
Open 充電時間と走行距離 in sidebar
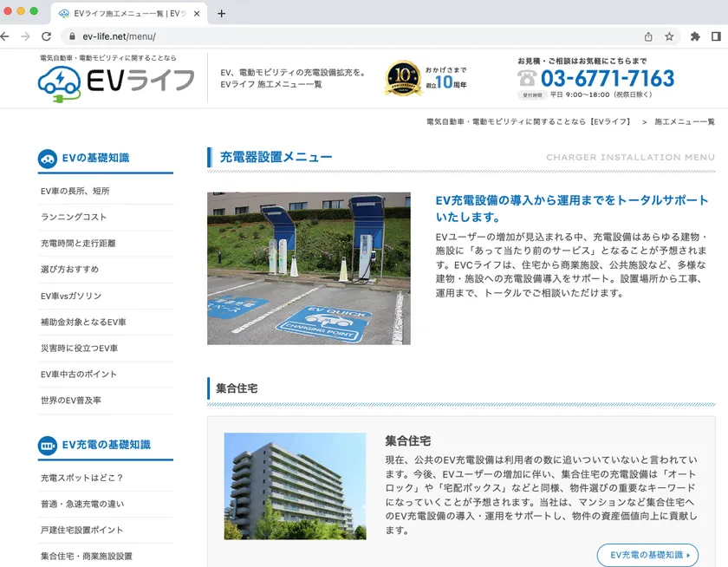78,243
